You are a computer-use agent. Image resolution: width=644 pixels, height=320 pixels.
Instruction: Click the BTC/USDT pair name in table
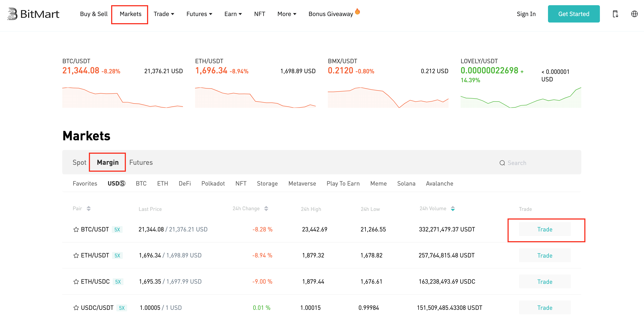pyautogui.click(x=95, y=229)
